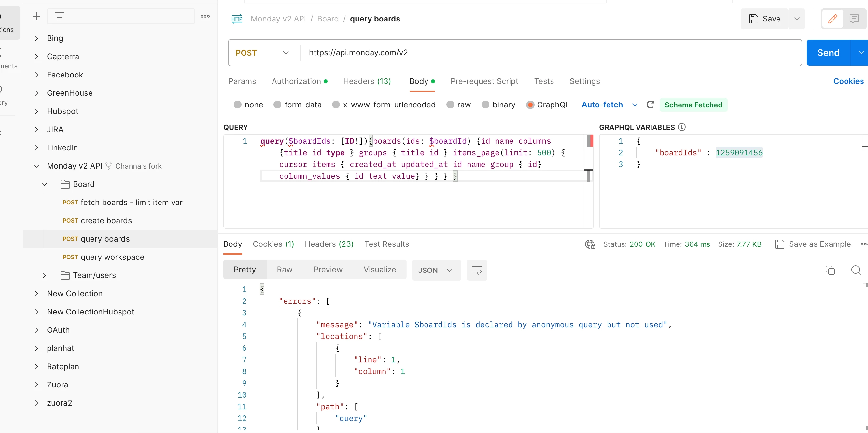Click the boardIds value 1259091456
868x433 pixels.
click(x=739, y=153)
